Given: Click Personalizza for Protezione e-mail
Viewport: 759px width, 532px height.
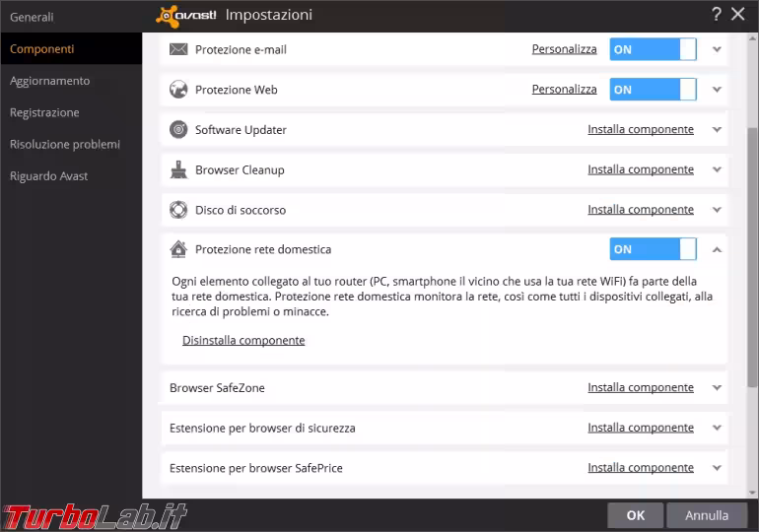Looking at the screenshot, I should [564, 49].
